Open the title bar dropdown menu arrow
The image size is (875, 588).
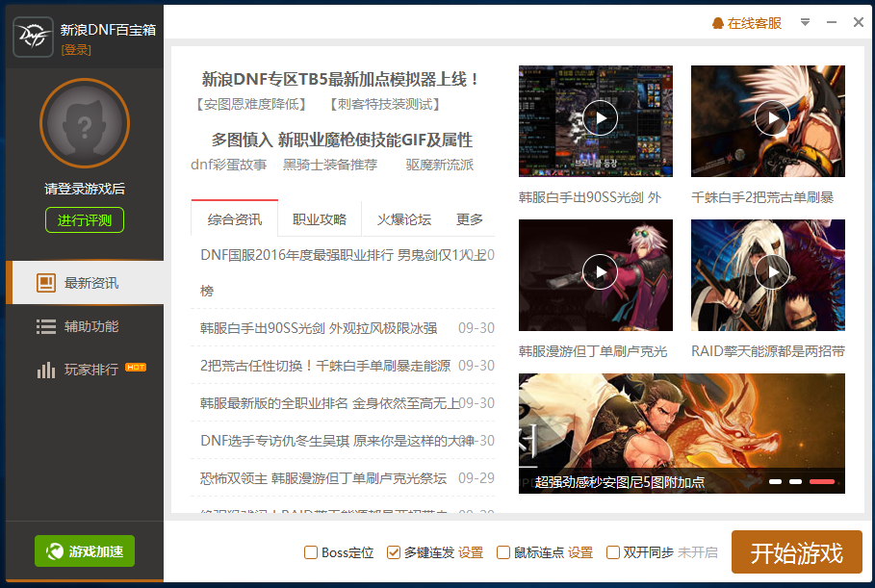click(x=805, y=22)
